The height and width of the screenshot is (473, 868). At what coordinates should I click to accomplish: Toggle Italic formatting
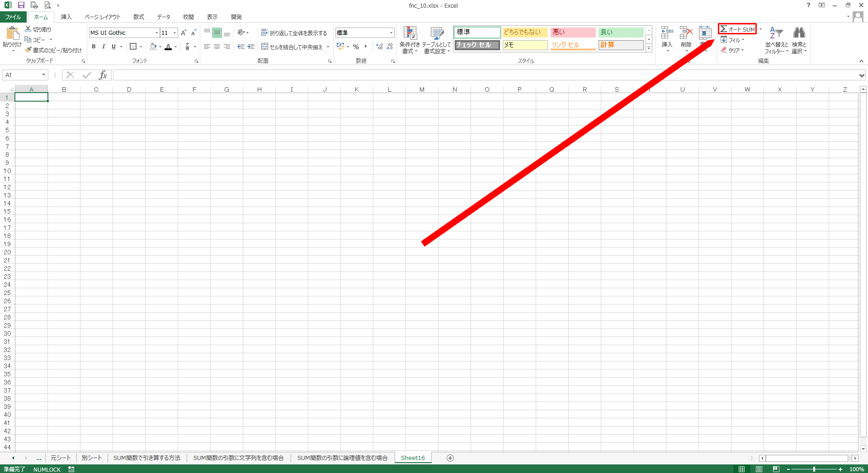coord(104,47)
